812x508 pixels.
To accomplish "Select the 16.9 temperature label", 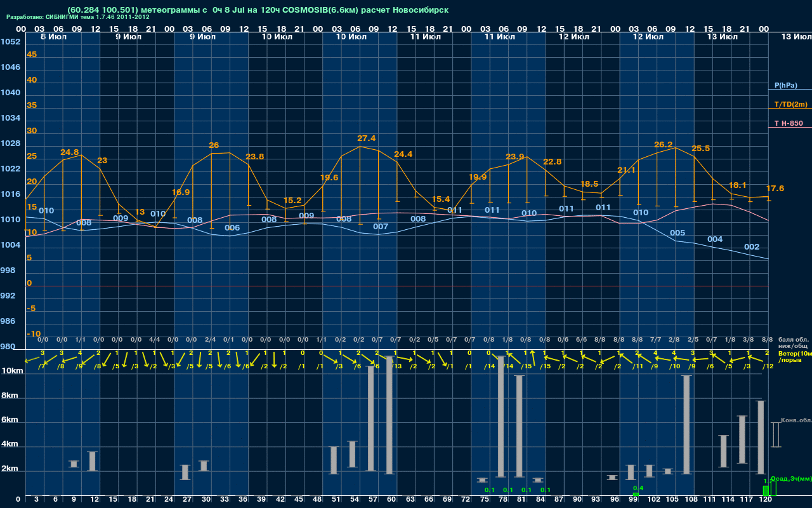I will pyautogui.click(x=181, y=192).
